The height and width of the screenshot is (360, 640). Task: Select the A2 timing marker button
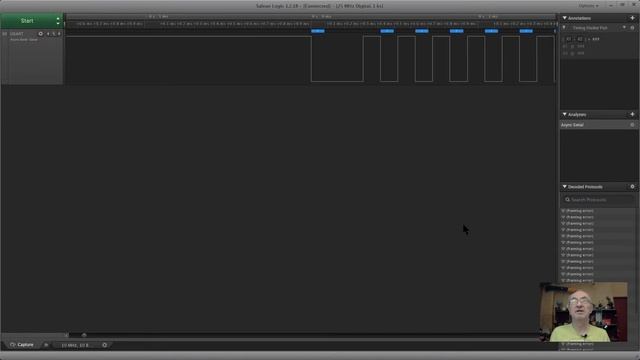coord(579,39)
